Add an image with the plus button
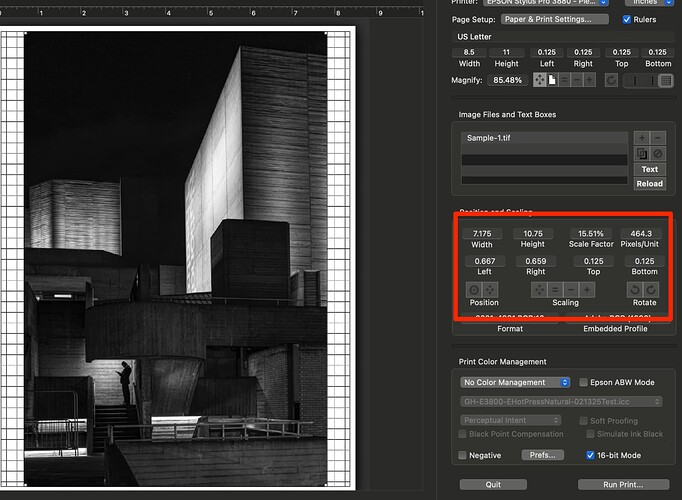The image size is (682, 500). (x=642, y=137)
